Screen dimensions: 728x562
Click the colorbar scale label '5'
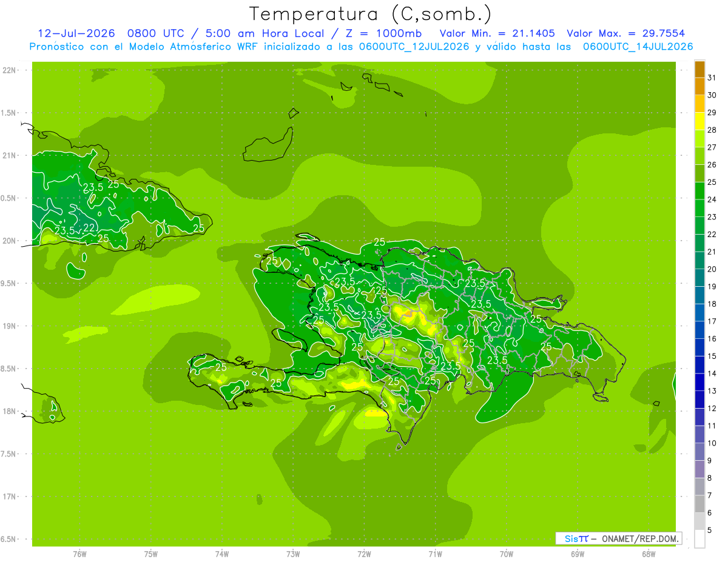tap(710, 530)
